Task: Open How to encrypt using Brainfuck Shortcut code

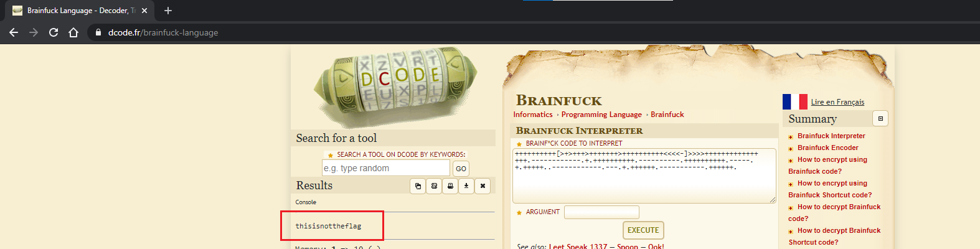Action: pos(830,189)
